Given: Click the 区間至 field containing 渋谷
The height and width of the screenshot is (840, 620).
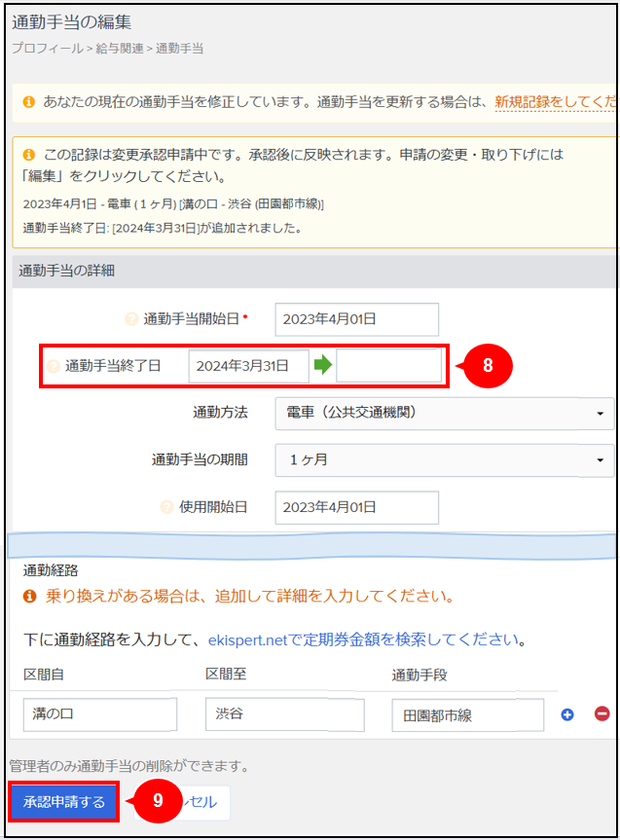Looking at the screenshot, I should pos(284,714).
